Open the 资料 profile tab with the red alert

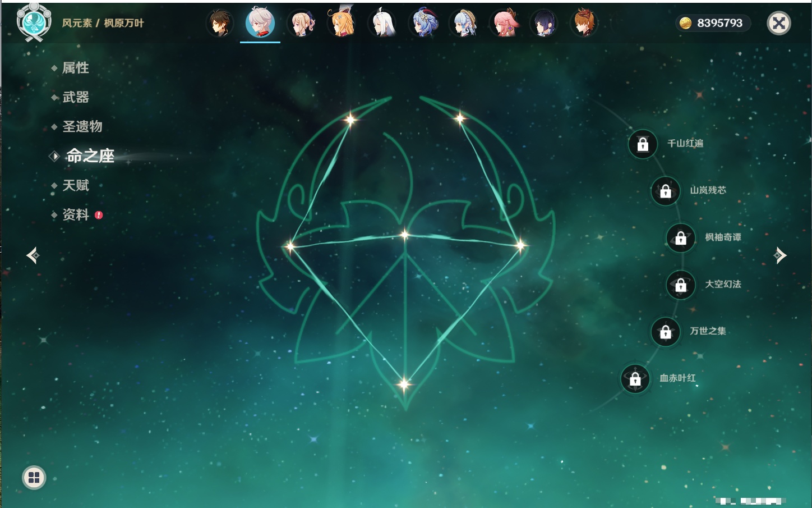(75, 214)
